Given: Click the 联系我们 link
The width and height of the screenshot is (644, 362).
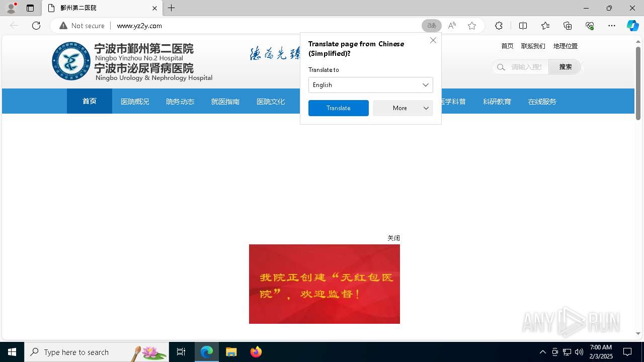Looking at the screenshot, I should (533, 46).
